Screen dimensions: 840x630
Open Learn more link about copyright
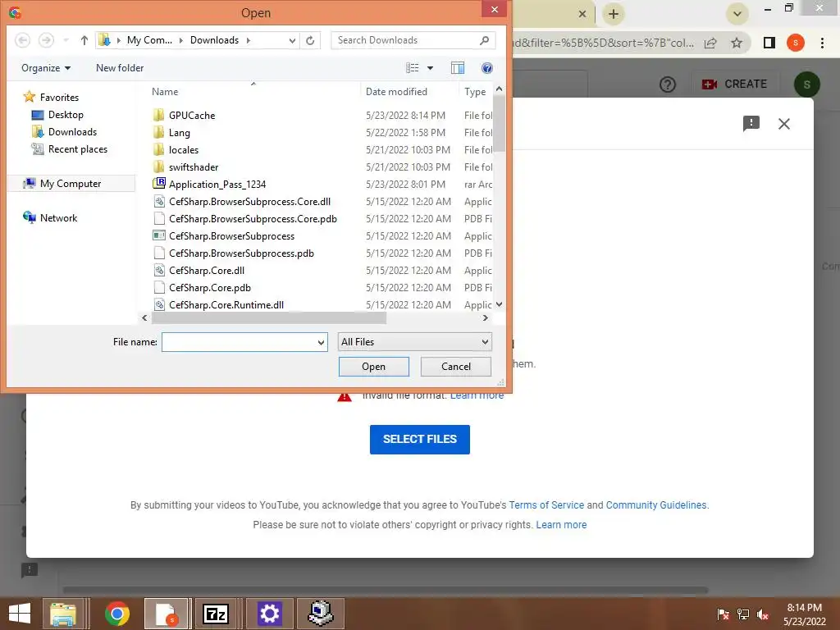click(561, 525)
